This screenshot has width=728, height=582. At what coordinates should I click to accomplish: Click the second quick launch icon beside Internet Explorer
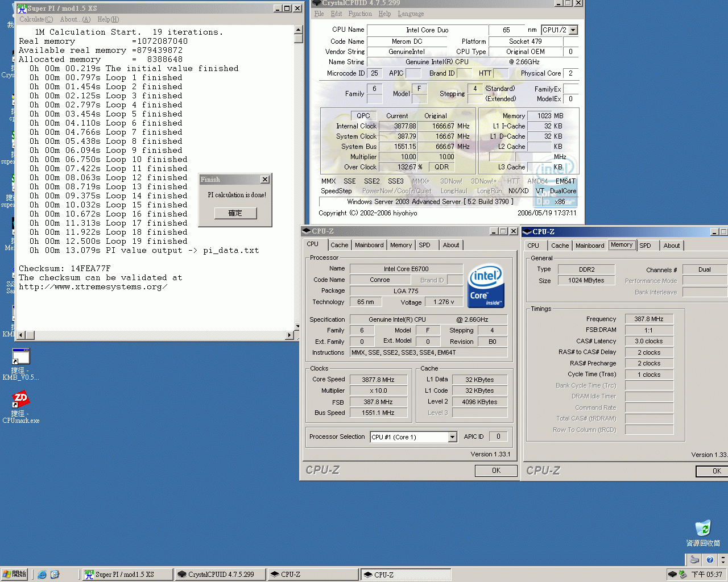pos(55,575)
